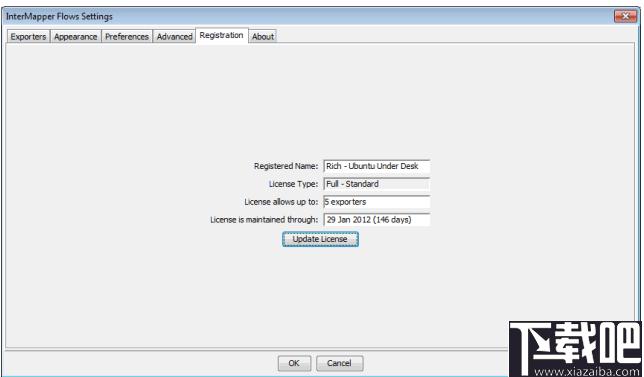Screen dimensions: 644x377
Task: Select the Preferences tab
Action: tap(127, 37)
